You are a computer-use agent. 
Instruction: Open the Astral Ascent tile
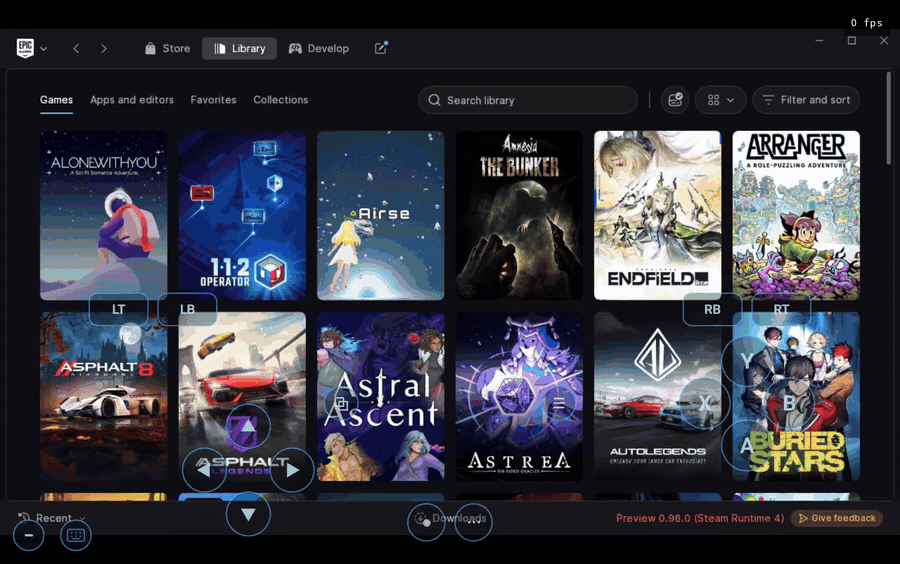coord(381,396)
